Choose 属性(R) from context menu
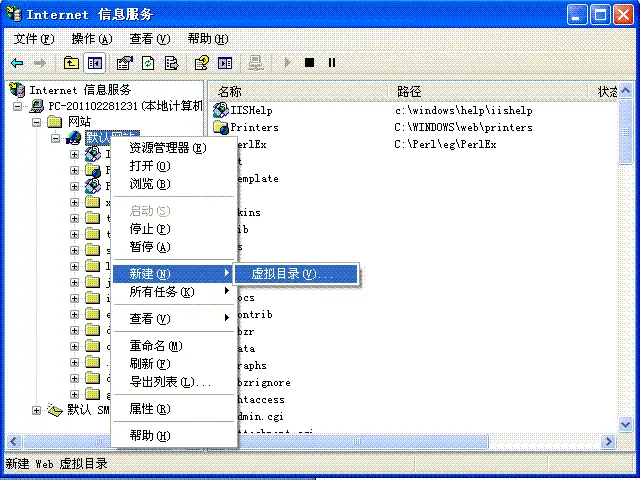 [174, 409]
